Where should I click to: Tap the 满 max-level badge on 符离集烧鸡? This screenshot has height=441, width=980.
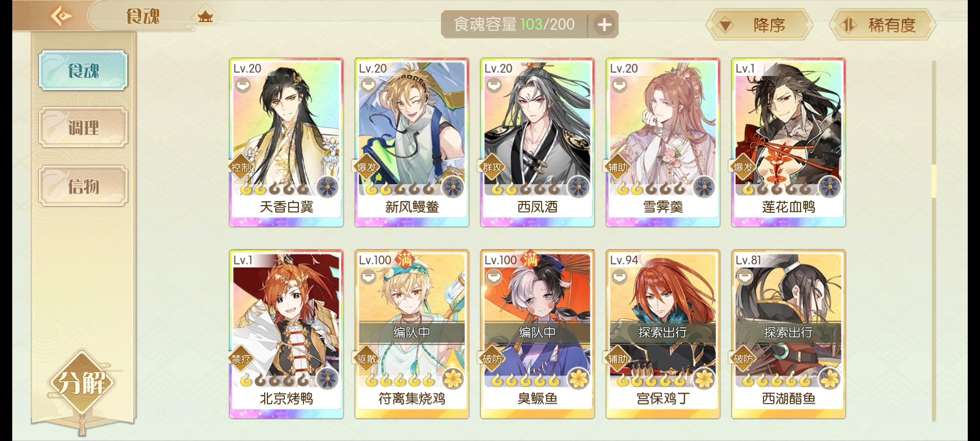click(405, 259)
